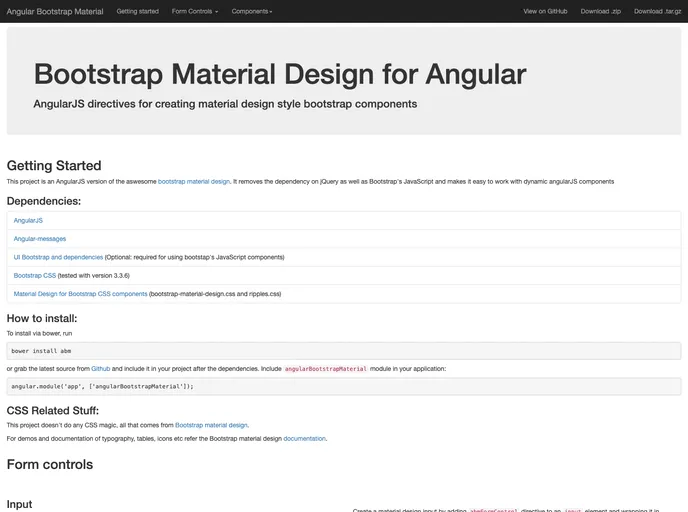
Task: Expand the Components dropdown menu
Action: [x=252, y=11]
